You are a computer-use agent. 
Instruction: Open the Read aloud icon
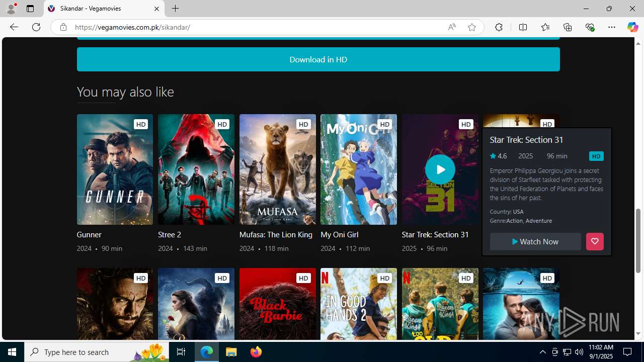[452, 27]
